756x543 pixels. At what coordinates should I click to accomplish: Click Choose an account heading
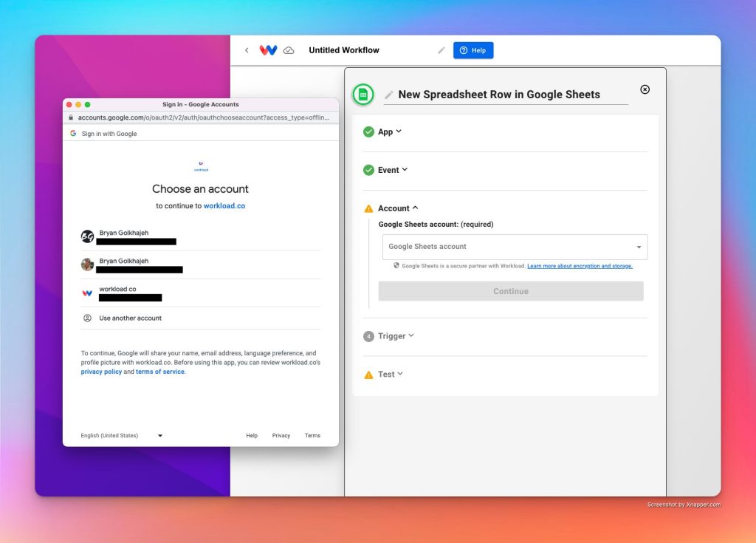[x=200, y=188]
